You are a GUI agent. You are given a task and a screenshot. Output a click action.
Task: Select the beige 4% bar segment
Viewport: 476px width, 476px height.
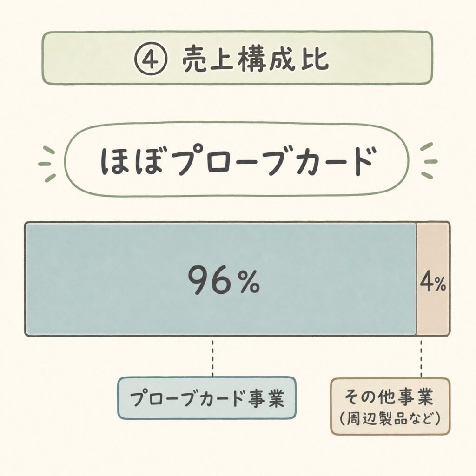point(433,279)
